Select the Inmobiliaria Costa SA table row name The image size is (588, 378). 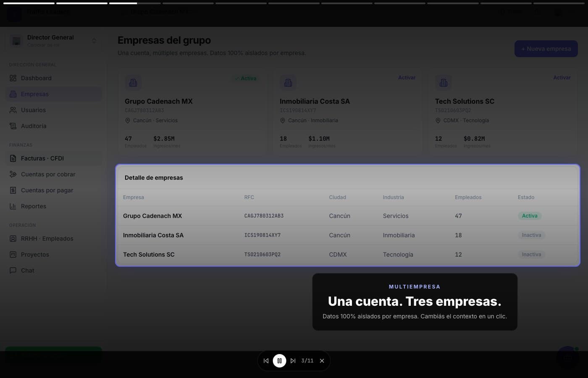click(x=153, y=235)
